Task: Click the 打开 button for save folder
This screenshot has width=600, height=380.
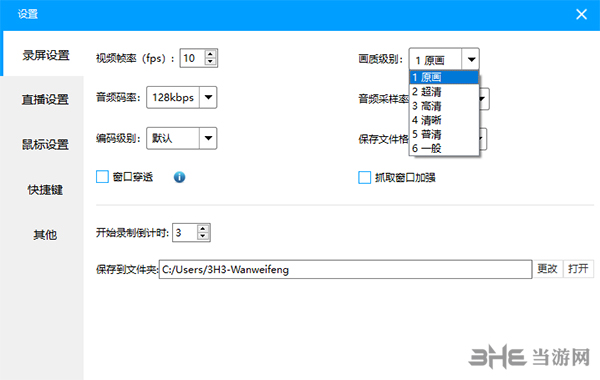Action: (x=578, y=269)
